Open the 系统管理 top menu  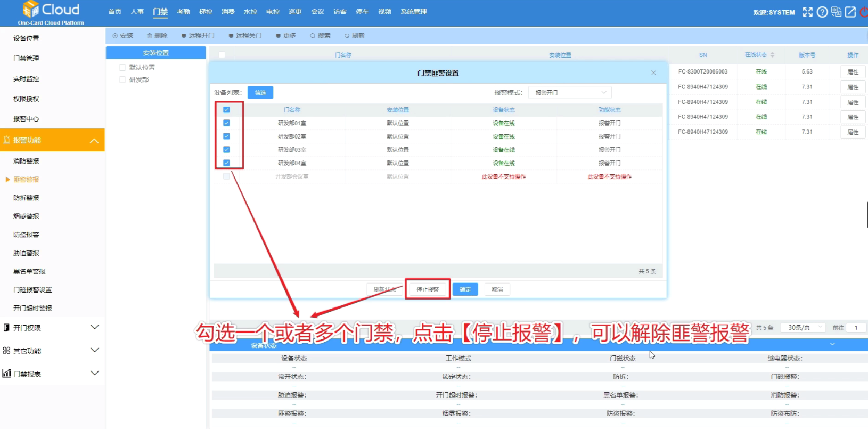414,12
